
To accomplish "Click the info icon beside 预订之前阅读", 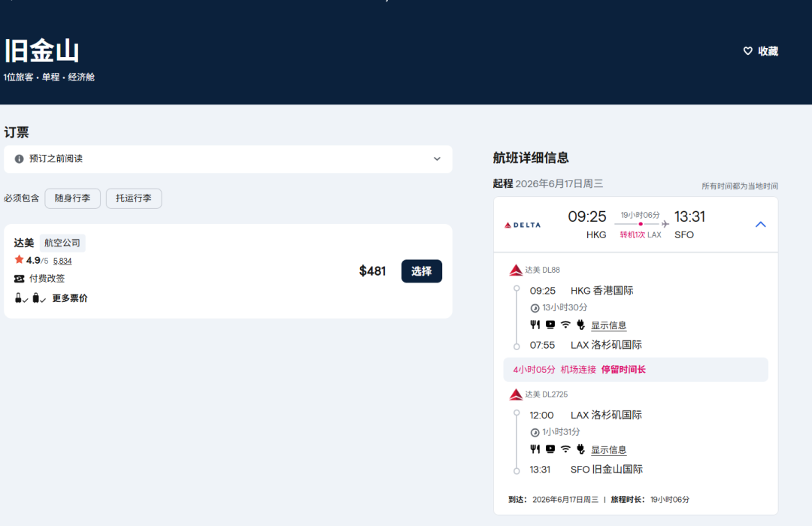I will point(20,159).
